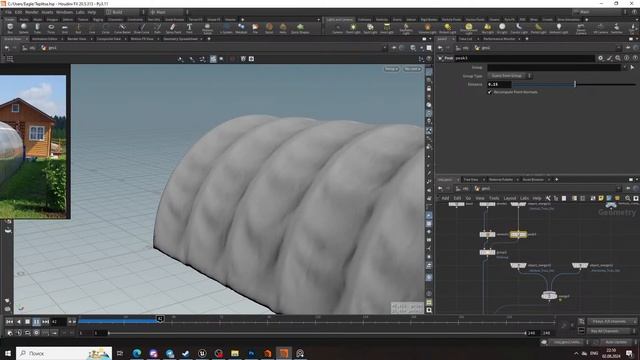Click the network editor find-node magnifier

pos(628,198)
